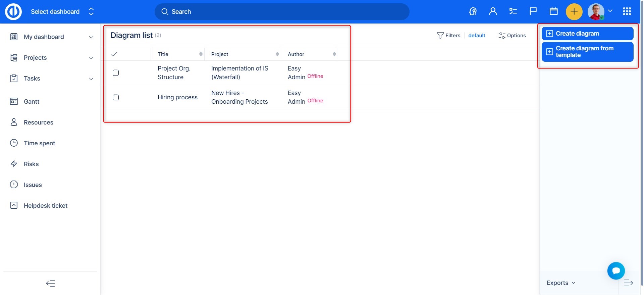Click the Search input field
The height and width of the screenshot is (295, 644).
[x=282, y=12]
